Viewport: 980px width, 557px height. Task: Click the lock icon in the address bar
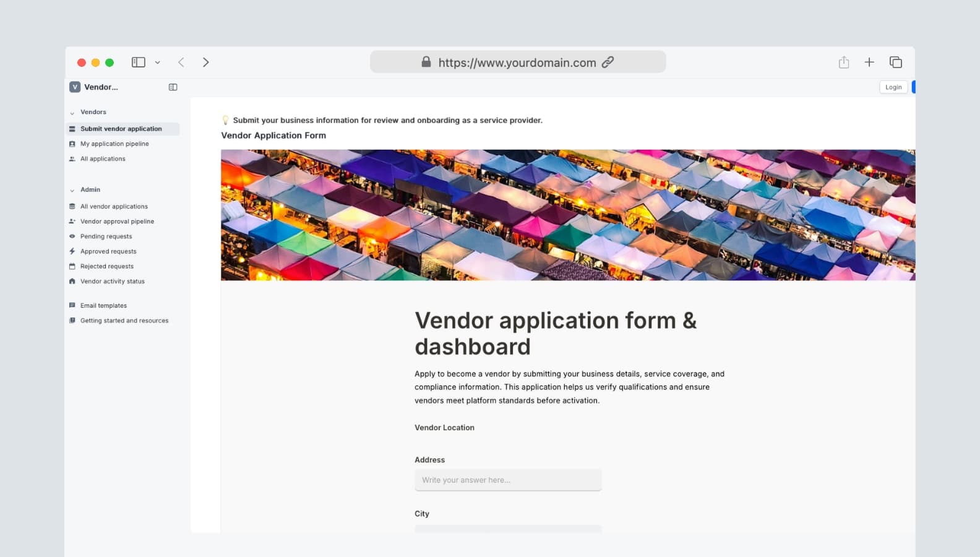(426, 62)
